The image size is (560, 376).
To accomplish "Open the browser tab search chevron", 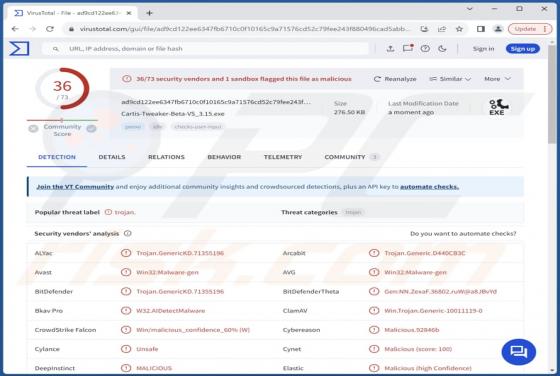I will (470, 9).
